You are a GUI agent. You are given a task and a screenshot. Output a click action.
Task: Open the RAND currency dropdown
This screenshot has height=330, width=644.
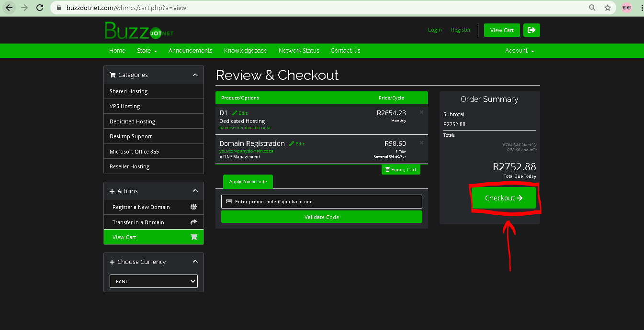[x=153, y=281]
